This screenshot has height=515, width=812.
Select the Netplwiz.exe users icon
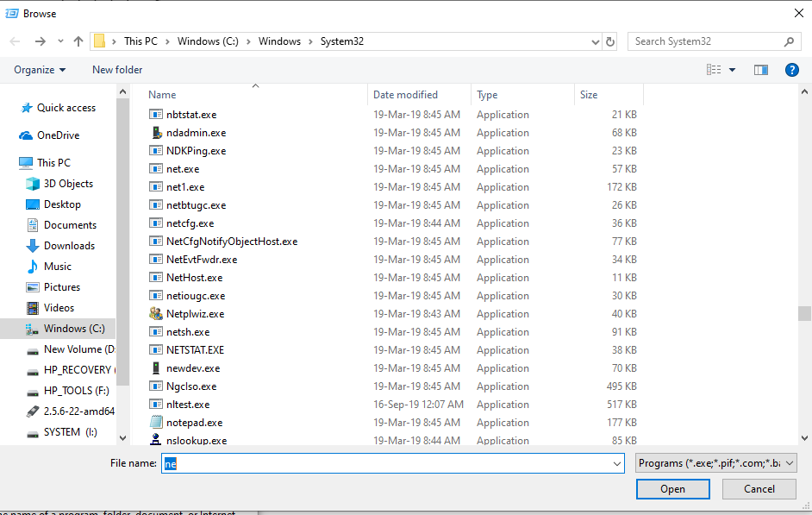point(156,313)
